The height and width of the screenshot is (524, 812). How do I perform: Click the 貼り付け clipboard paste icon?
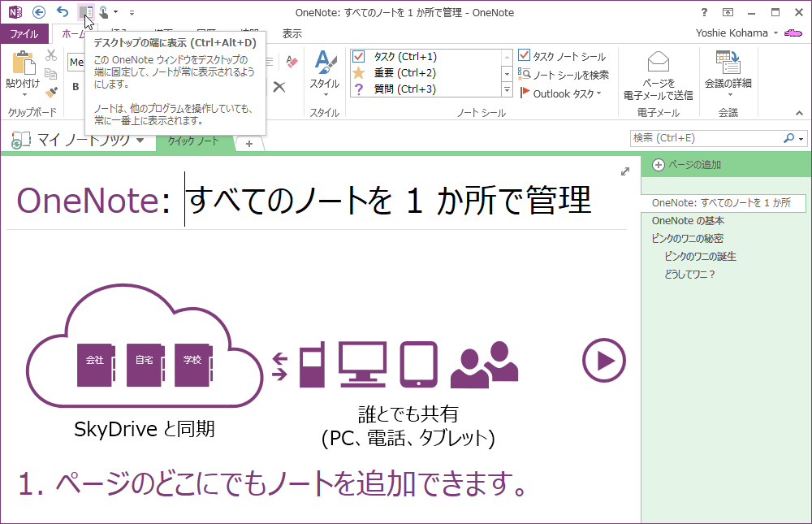(x=24, y=63)
